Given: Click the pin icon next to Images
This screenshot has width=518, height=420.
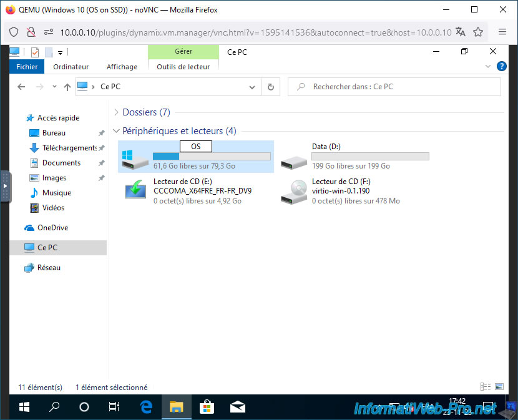Looking at the screenshot, I should click(102, 178).
